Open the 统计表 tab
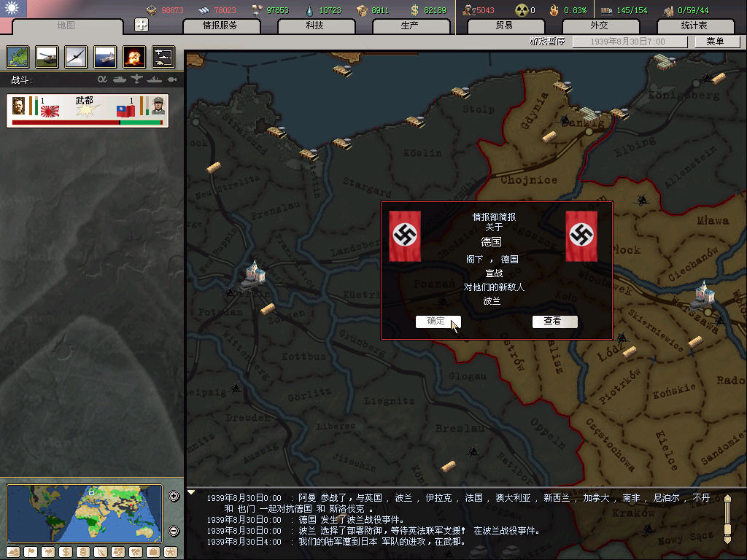Image resolution: width=747 pixels, height=560 pixels. tap(695, 26)
